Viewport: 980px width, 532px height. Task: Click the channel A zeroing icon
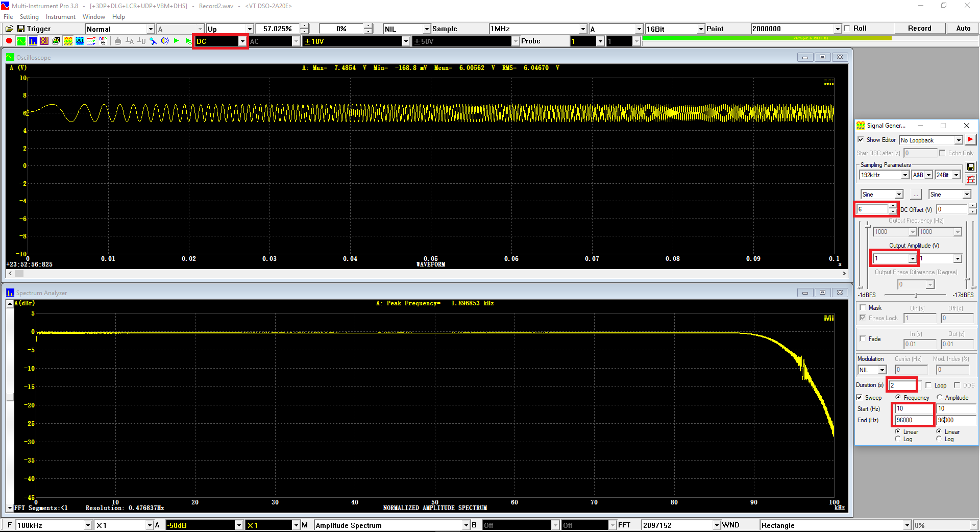click(x=130, y=41)
